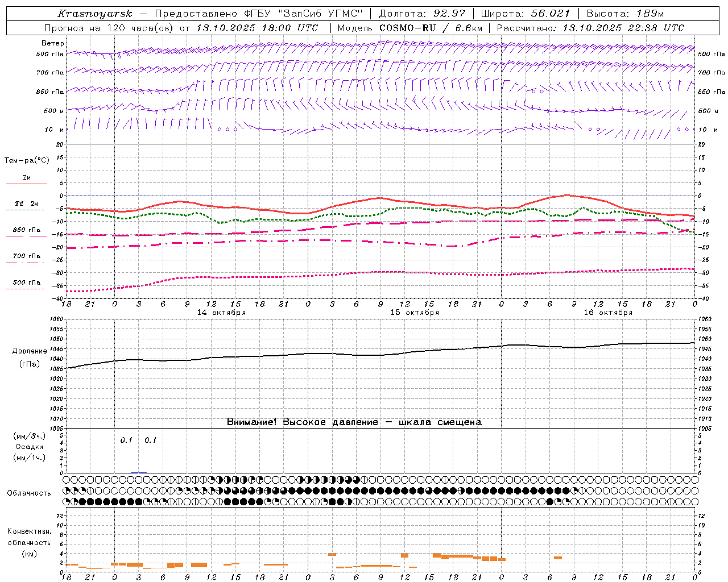The height and width of the screenshot is (582, 728).
Task: Click the '850 гПа' temperature legend entry
Action: [x=27, y=230]
